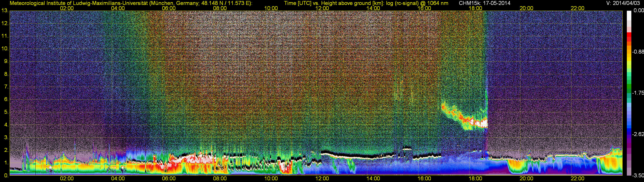Click the 10 km label on the height axis

[x=5, y=49]
